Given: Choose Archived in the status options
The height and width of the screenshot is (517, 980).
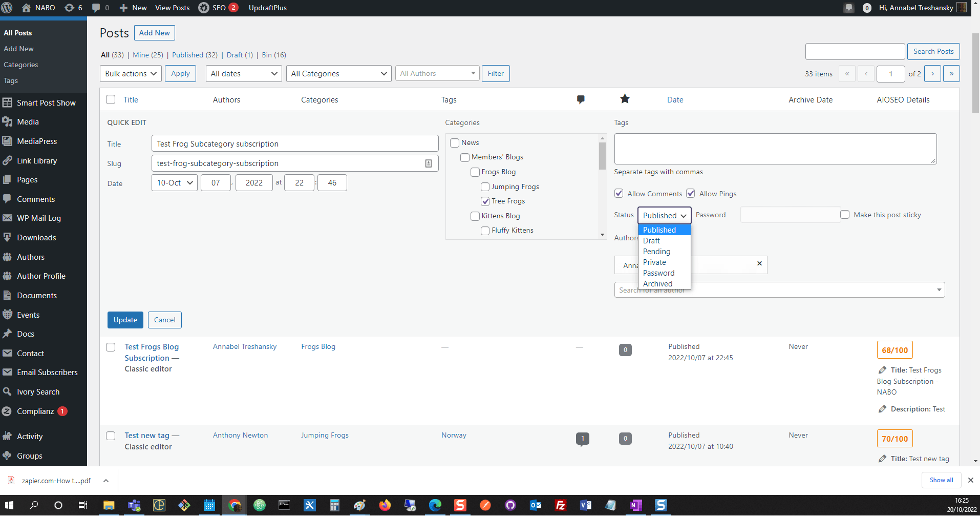Looking at the screenshot, I should [x=657, y=284].
